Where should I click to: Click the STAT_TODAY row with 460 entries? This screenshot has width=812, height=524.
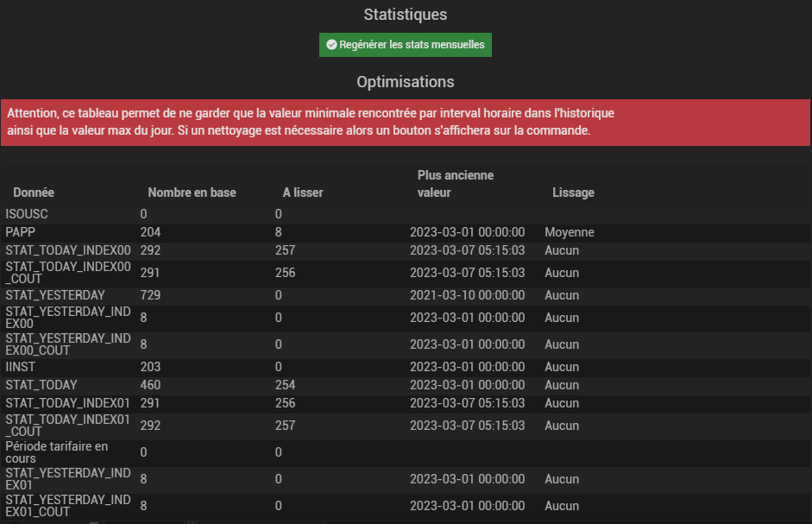click(406, 385)
